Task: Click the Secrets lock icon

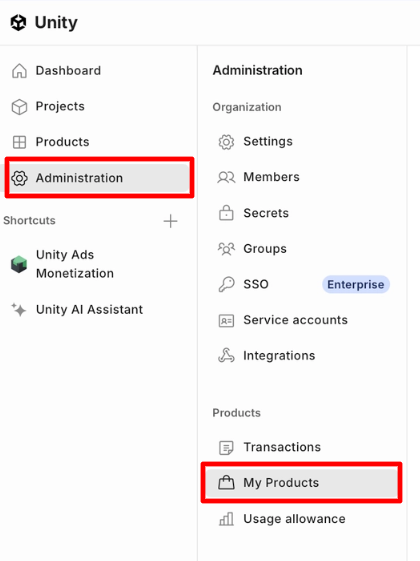Action: [x=226, y=213]
